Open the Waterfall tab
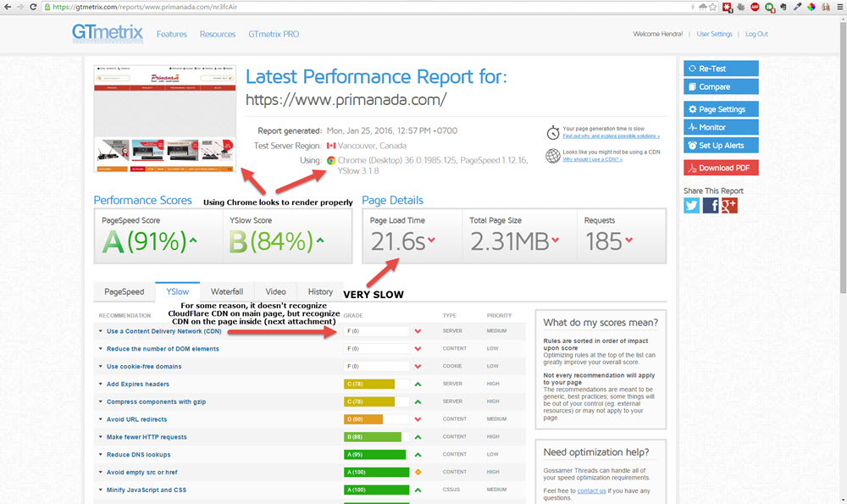Viewport: 847px width, 504px height. (x=227, y=291)
